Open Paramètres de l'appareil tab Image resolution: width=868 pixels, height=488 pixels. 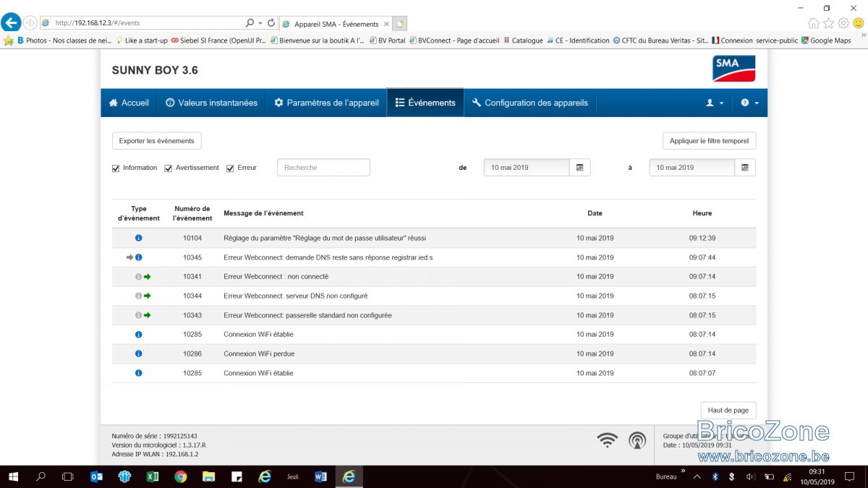point(326,103)
